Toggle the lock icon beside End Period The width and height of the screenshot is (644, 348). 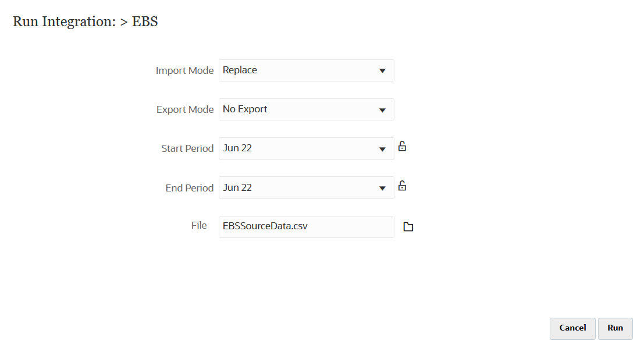[x=402, y=186]
